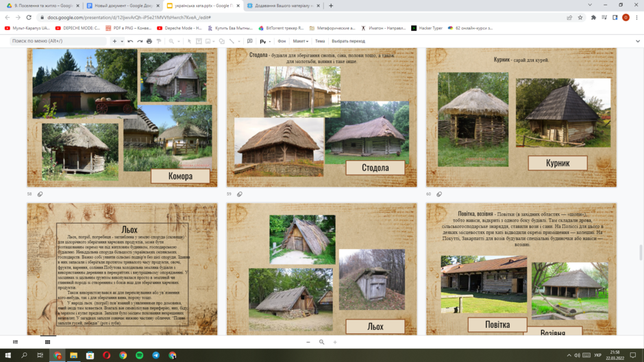Select the Стодола slide thumbnail

(321, 118)
